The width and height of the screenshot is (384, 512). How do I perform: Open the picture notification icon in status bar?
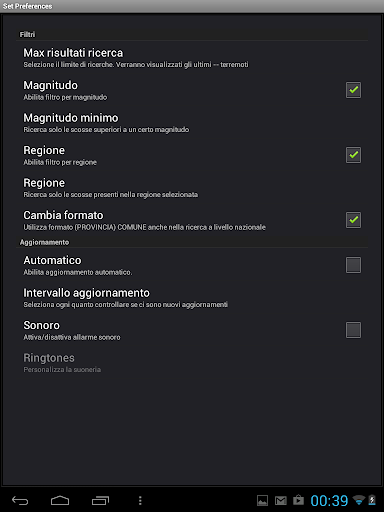[x=262, y=500]
